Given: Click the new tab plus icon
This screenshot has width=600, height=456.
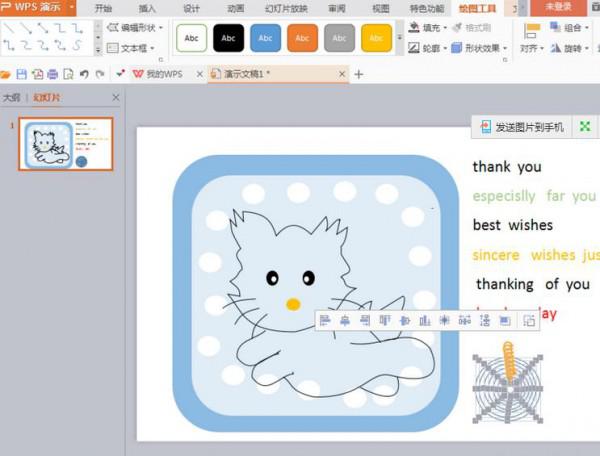Looking at the screenshot, I should tap(359, 74).
